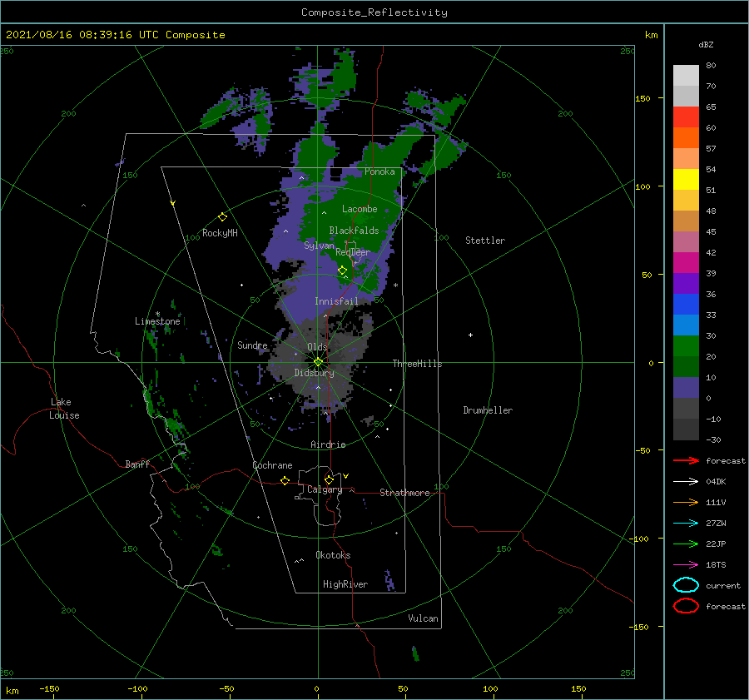Select the white 04DK arrow icon

686,482
